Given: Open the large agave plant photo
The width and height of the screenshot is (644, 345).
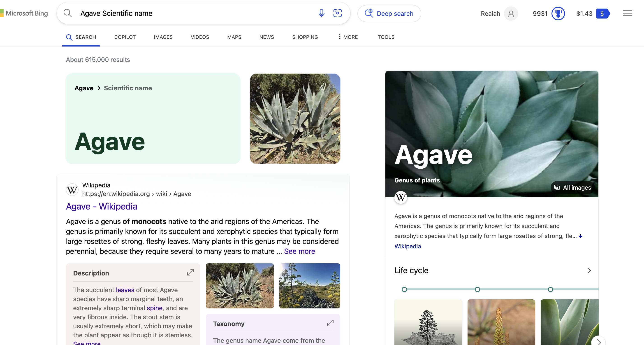Looking at the screenshot, I should [295, 119].
